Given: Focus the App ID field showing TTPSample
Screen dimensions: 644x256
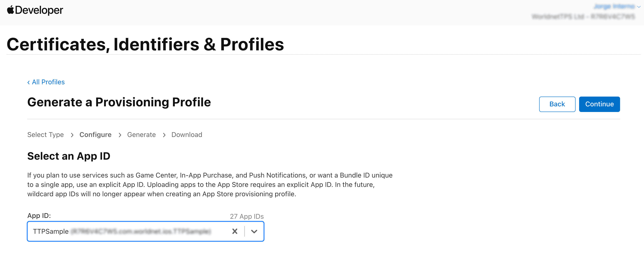Looking at the screenshot, I should tap(130, 231).
